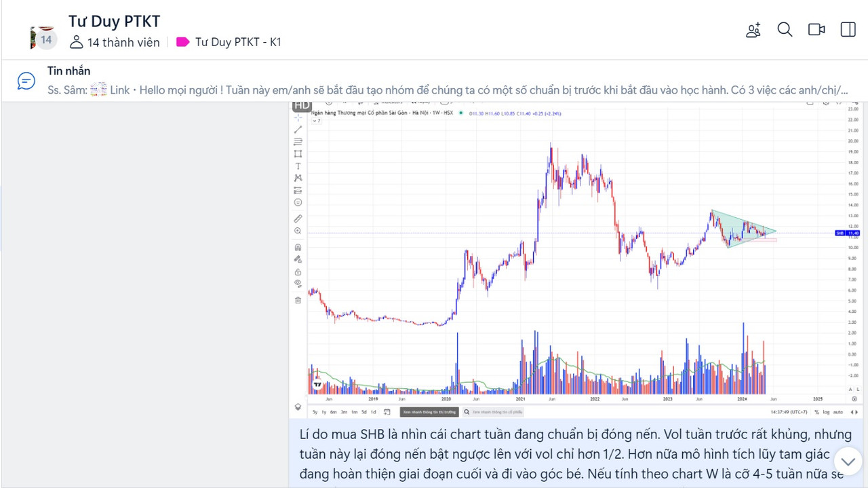The width and height of the screenshot is (868, 488).
Task: Open the 14:37:49 (UTC+7) timezone menu
Action: (x=789, y=412)
